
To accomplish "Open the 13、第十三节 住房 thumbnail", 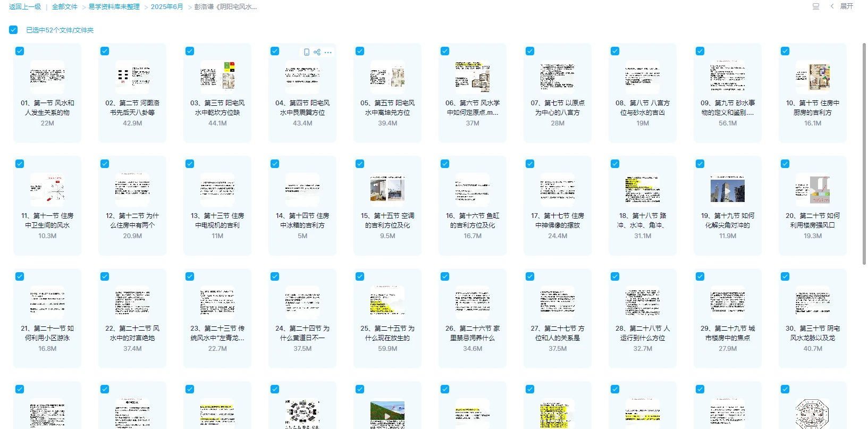I will (x=217, y=190).
